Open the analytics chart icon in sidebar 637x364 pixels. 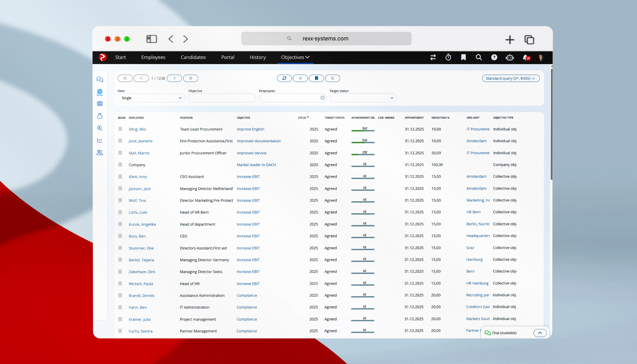click(x=100, y=140)
